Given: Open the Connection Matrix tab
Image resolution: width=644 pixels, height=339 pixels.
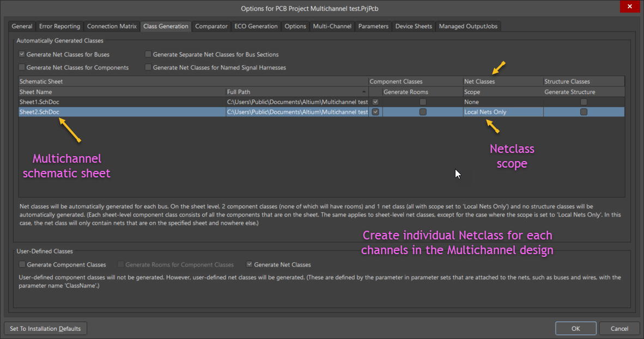Looking at the screenshot, I should point(112,26).
